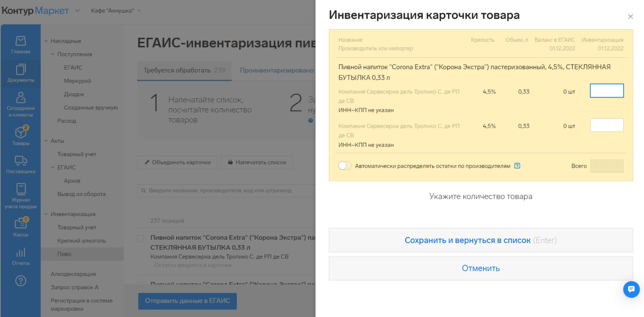644x317 pixels.
Task: Click the 237 позиций count text
Action: (x=167, y=221)
